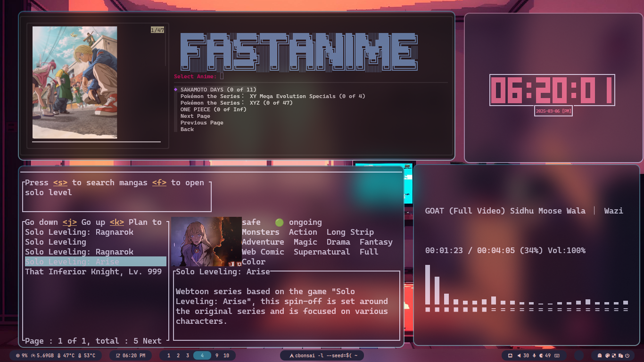The width and height of the screenshot is (644, 362).
Task: Click the CPU usage indicator
Action: [21, 355]
